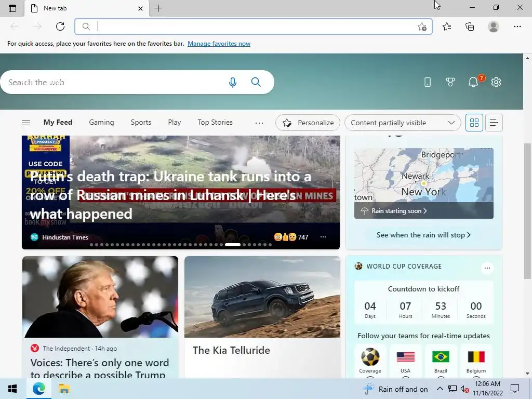Click the browser back arrow
Viewport: 532px width, 399px height.
[15, 26]
